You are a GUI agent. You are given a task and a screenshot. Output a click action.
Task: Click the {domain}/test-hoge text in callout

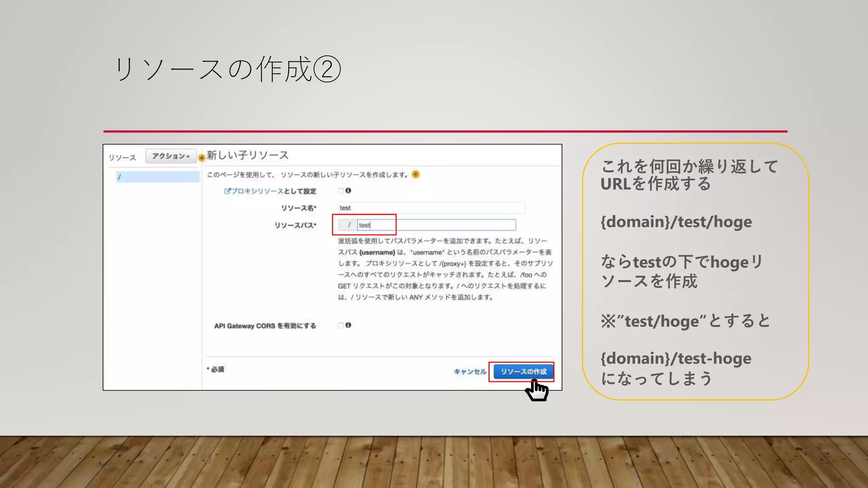[676, 359]
